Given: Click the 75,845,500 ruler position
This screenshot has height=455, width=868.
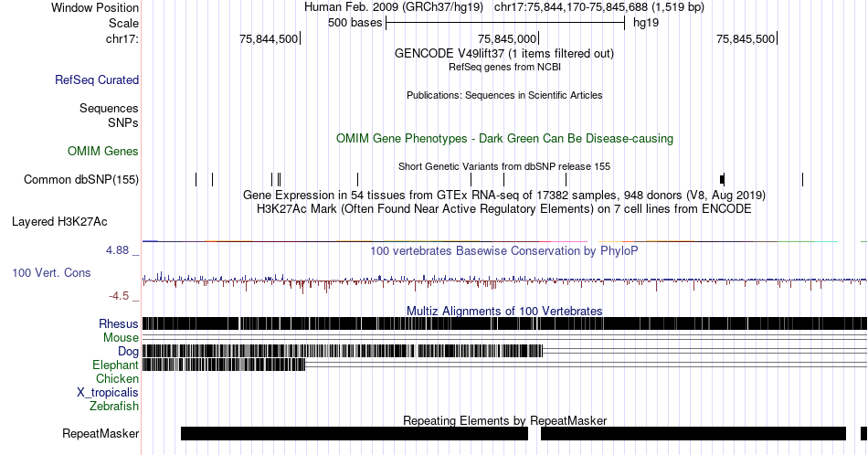Looking at the screenshot, I should coord(746,38).
